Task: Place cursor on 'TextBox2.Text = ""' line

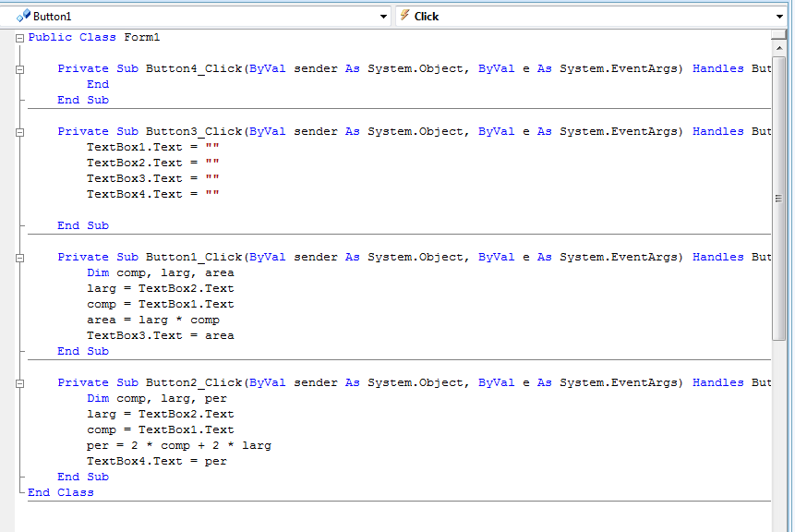Action: 152,163
